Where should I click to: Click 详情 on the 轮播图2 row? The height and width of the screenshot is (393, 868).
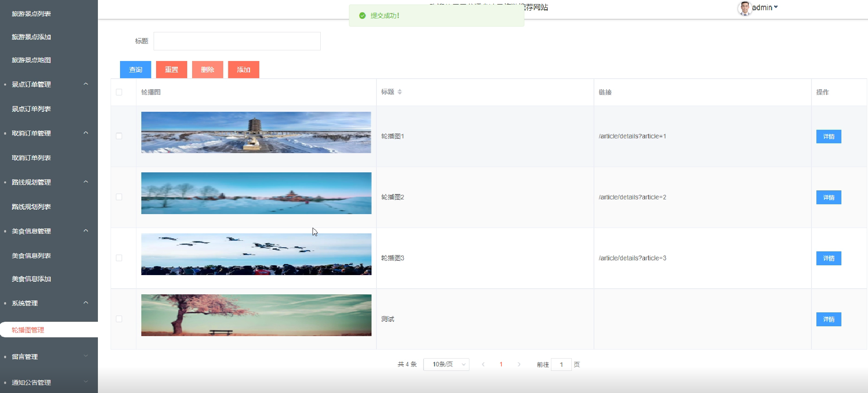pos(829,197)
